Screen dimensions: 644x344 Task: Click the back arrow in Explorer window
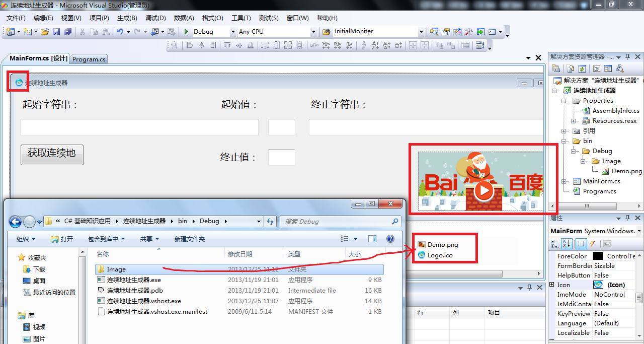15,221
